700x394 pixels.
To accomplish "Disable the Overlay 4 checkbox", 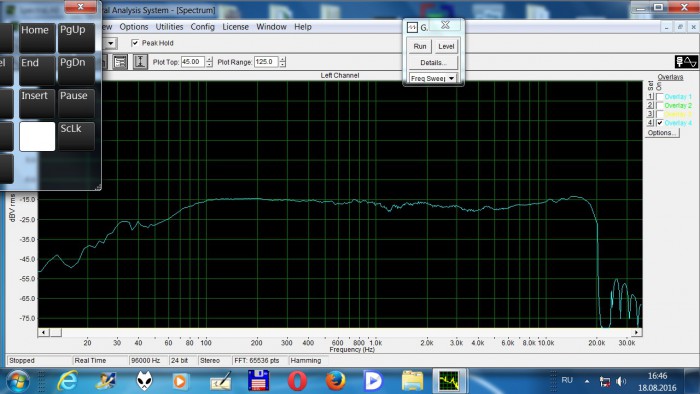I will click(x=660, y=123).
